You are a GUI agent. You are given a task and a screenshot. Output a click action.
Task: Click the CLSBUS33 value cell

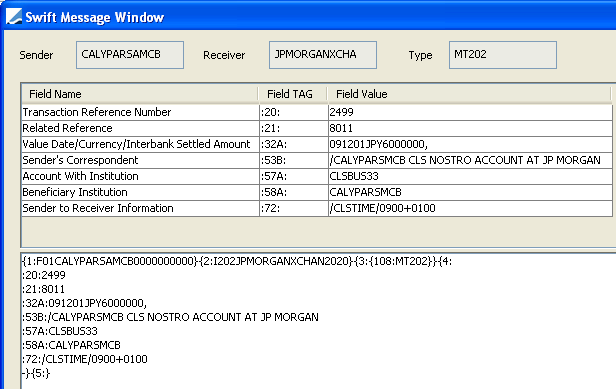(x=470, y=176)
